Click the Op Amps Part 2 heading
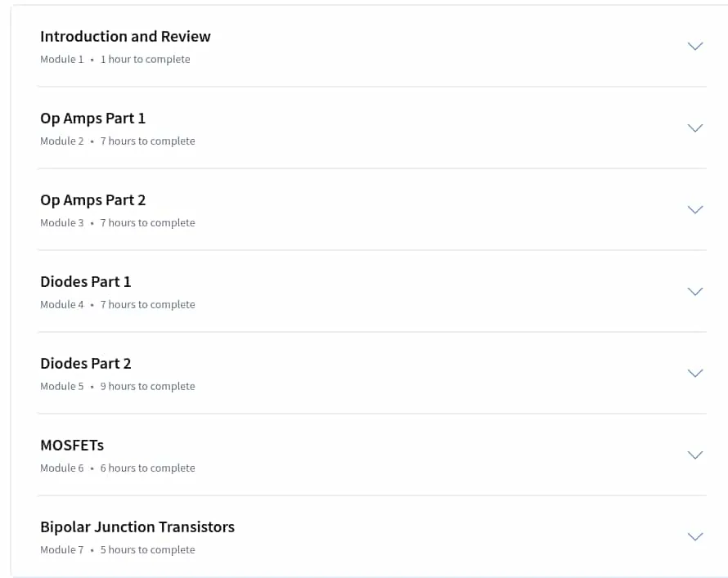This screenshot has height=578, width=728. 93,200
